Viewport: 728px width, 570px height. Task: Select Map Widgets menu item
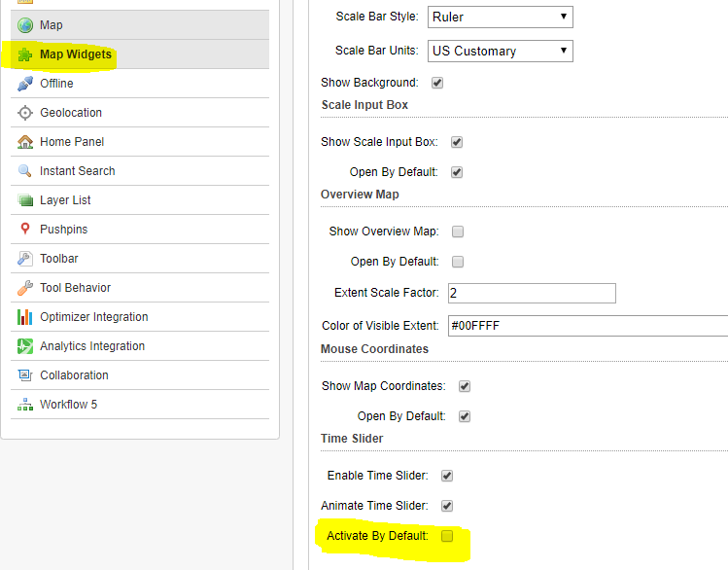(140, 54)
